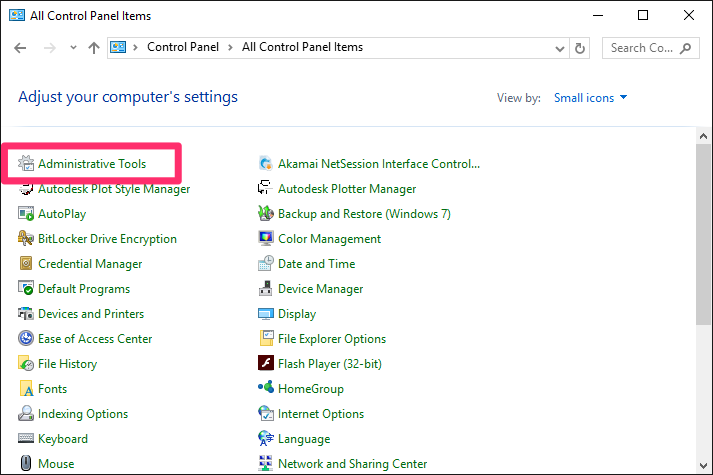
Task: Go back with the back arrow
Action: coord(20,48)
